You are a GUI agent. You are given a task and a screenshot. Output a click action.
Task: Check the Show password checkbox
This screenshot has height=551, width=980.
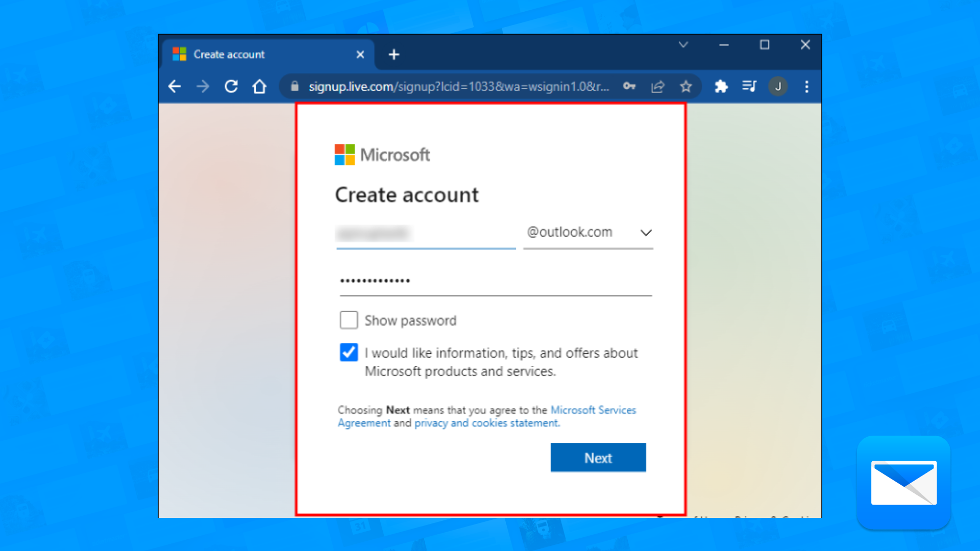[x=349, y=320]
